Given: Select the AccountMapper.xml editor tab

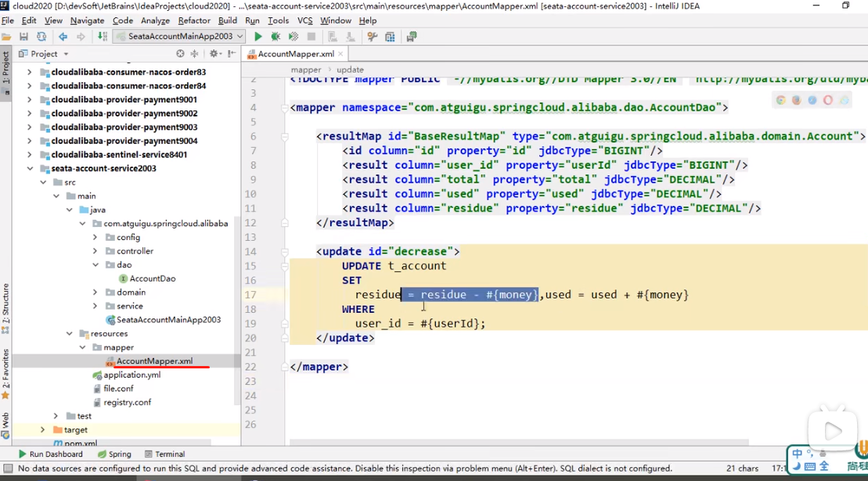Looking at the screenshot, I should point(295,54).
